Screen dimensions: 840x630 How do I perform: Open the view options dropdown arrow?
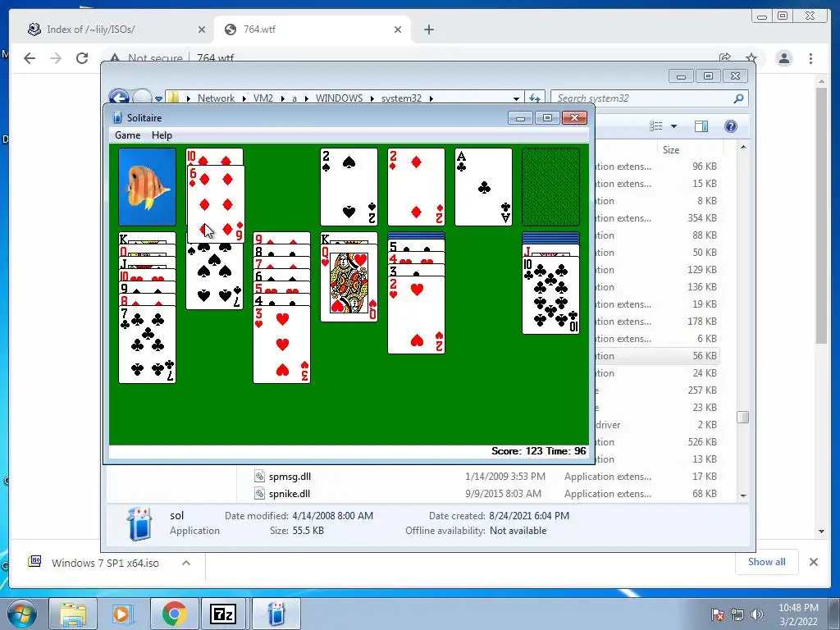click(x=674, y=126)
